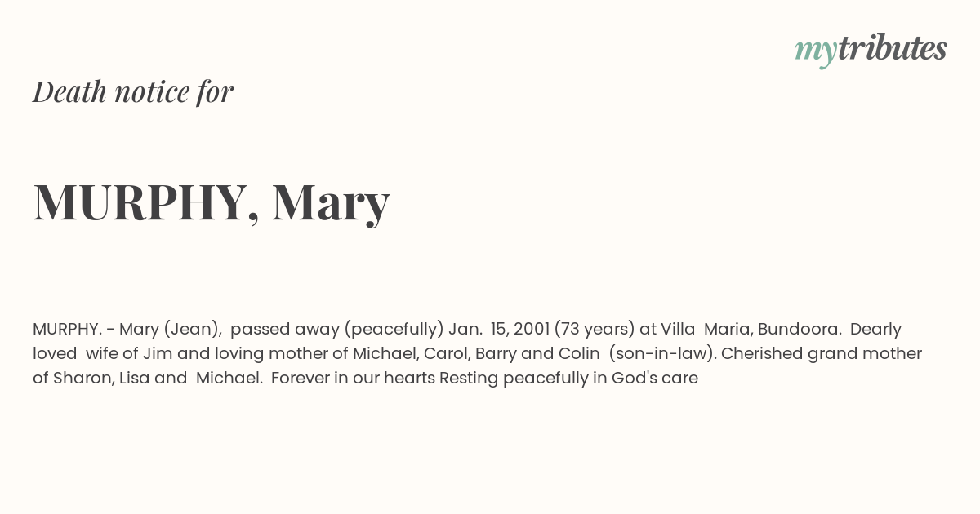Click the mytributes logo
980x514 pixels.
click(871, 50)
